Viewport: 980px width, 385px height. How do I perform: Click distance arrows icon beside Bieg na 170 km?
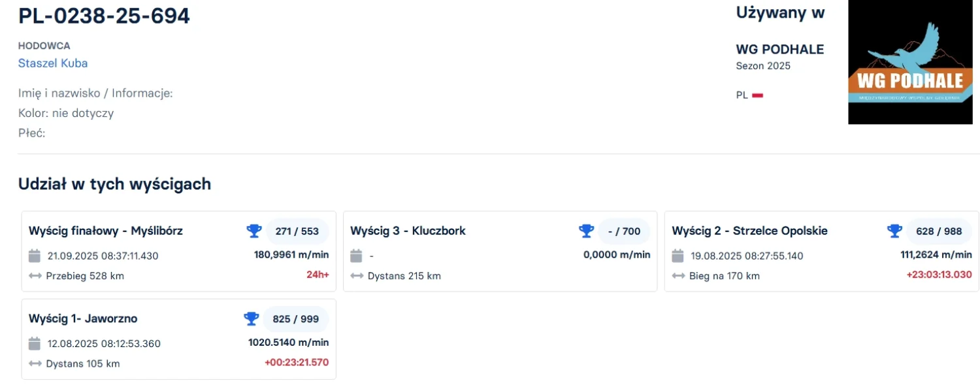click(x=678, y=276)
